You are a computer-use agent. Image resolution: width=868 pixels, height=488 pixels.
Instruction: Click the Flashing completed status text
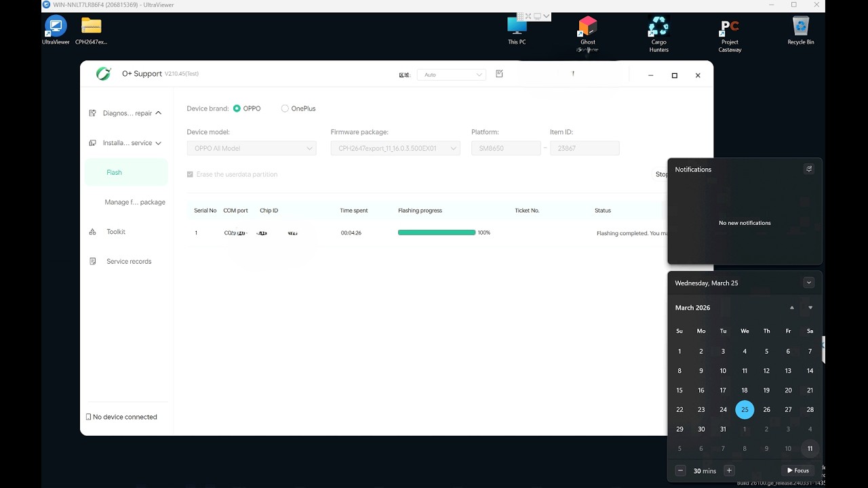click(x=632, y=233)
